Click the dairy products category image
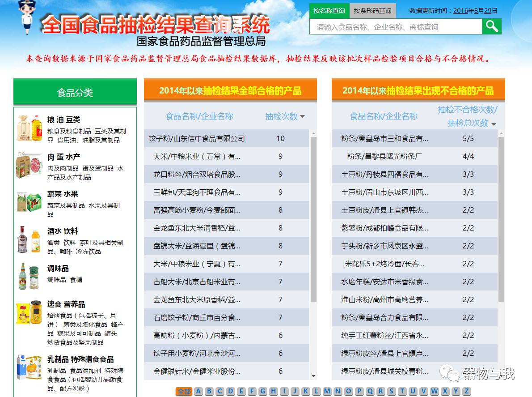532x397 pixels. pyautogui.click(x=29, y=367)
